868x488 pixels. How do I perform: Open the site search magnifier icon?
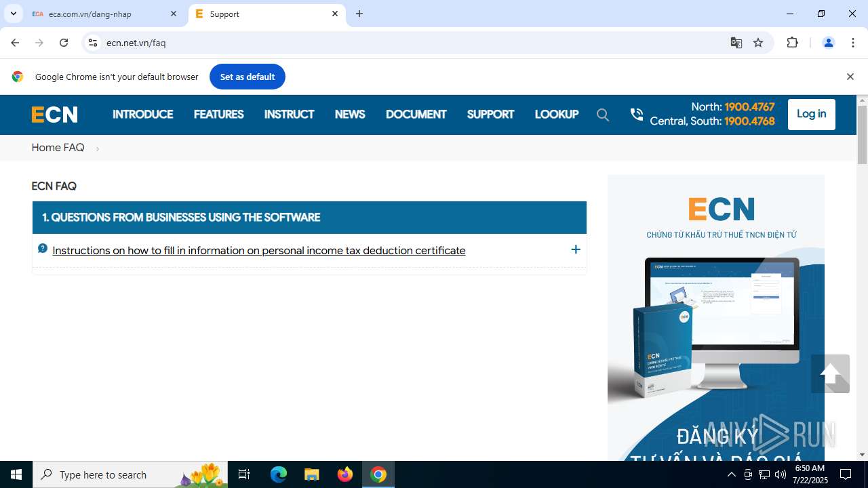603,115
